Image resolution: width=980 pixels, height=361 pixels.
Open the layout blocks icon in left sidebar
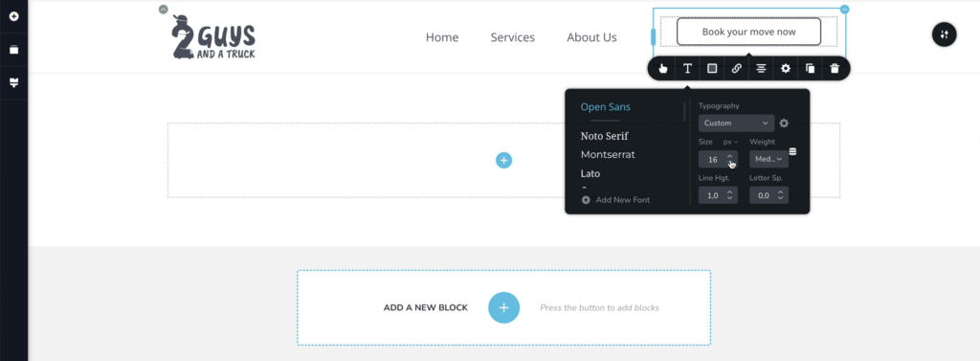[13, 50]
